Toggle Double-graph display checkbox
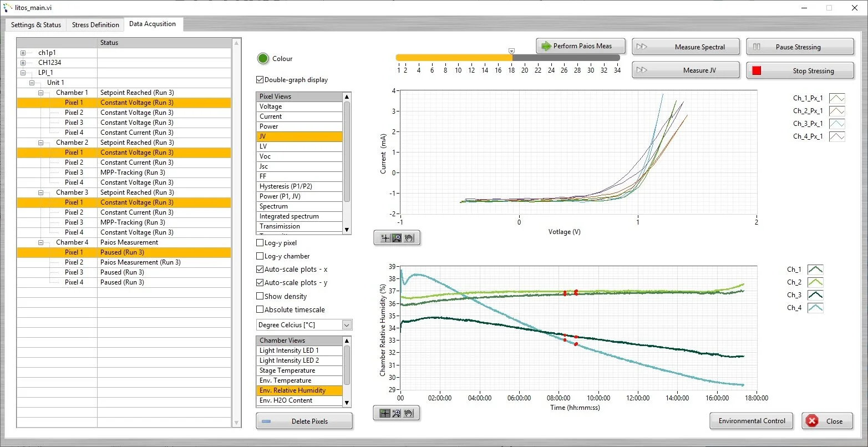 click(x=260, y=80)
